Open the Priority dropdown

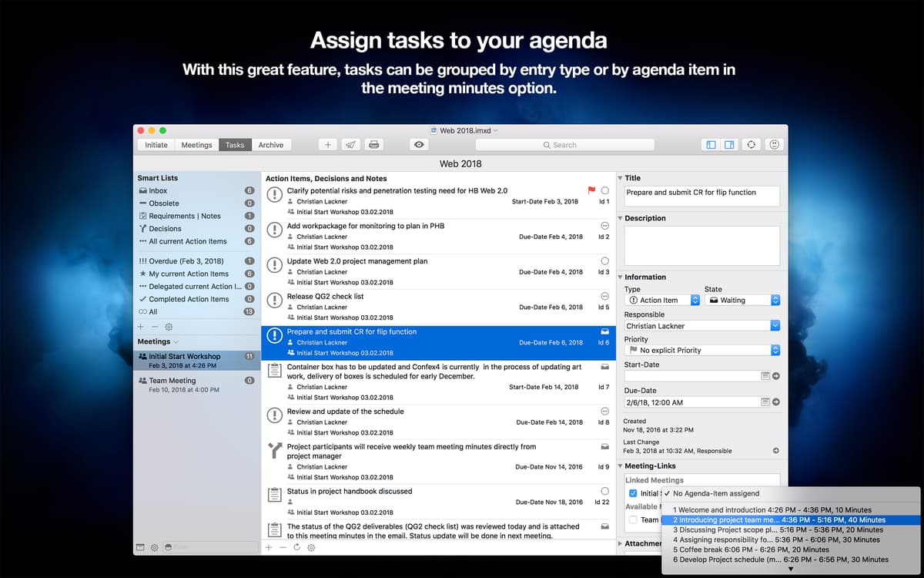pos(702,350)
